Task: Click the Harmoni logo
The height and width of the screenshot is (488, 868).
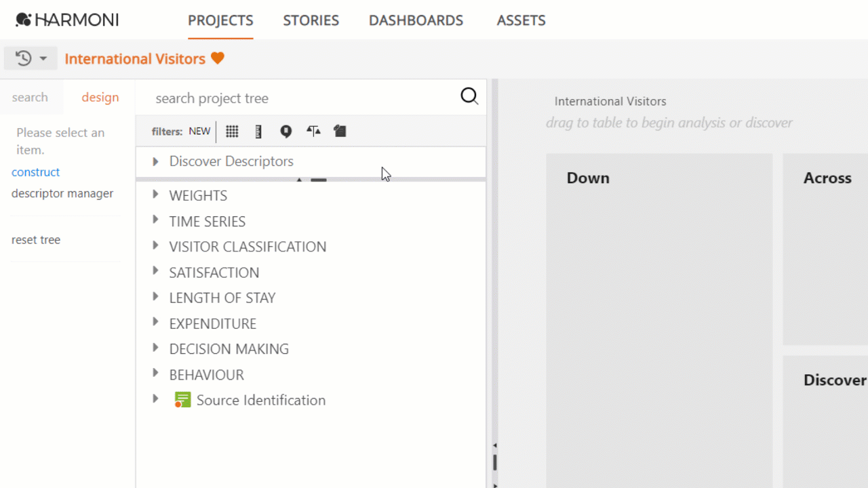Action: [67, 20]
